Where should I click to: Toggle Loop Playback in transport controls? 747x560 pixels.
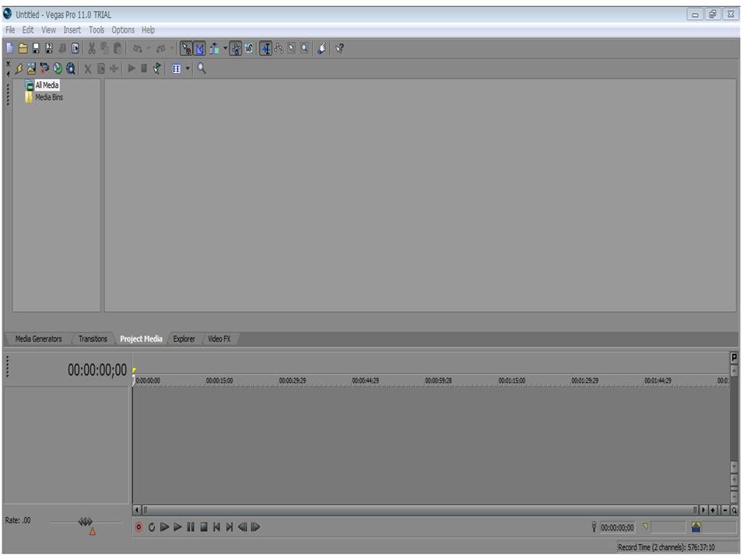point(152,527)
